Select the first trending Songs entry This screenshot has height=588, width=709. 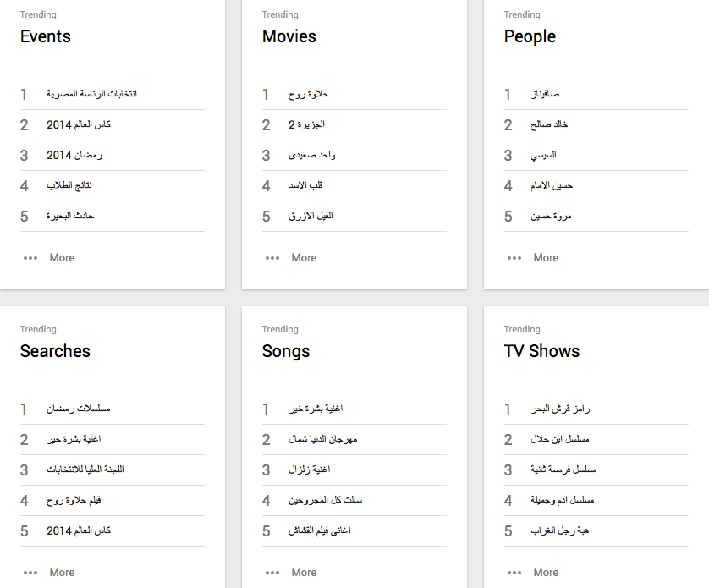pyautogui.click(x=315, y=409)
